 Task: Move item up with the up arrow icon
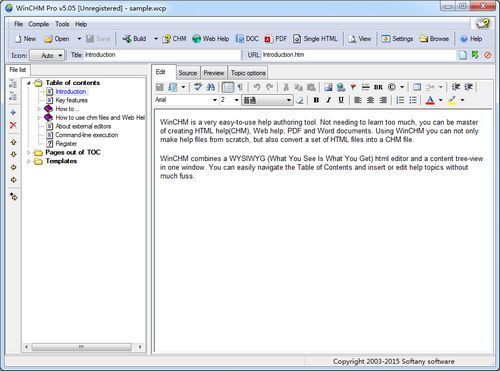pos(13,142)
